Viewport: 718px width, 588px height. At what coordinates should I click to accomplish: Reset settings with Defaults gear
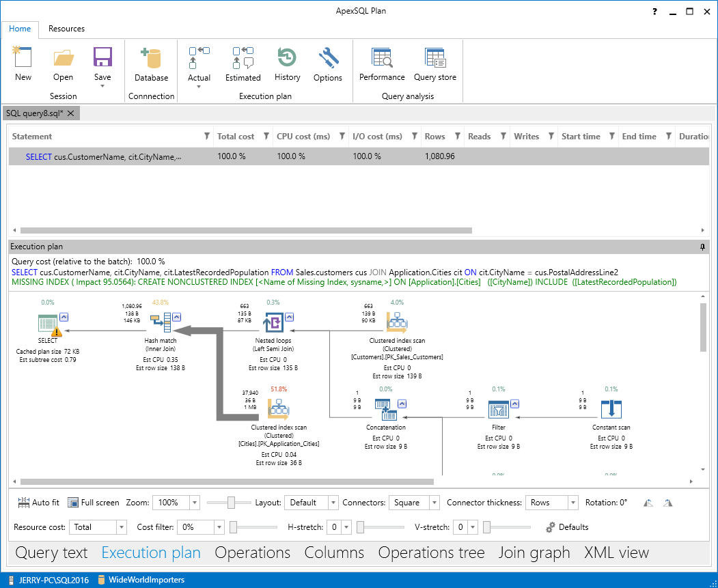(x=551, y=527)
